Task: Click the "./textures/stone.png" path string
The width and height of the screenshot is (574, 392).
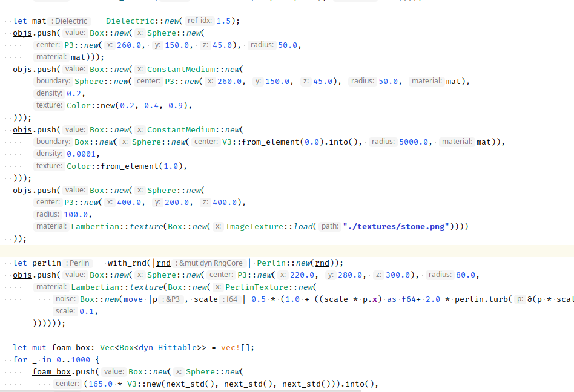Action: 396,227
